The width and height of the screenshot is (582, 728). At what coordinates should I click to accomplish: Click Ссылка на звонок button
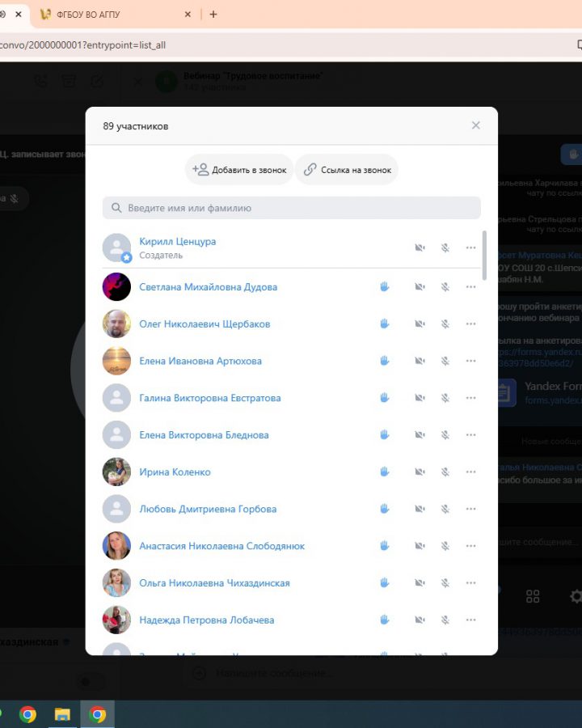click(x=347, y=170)
